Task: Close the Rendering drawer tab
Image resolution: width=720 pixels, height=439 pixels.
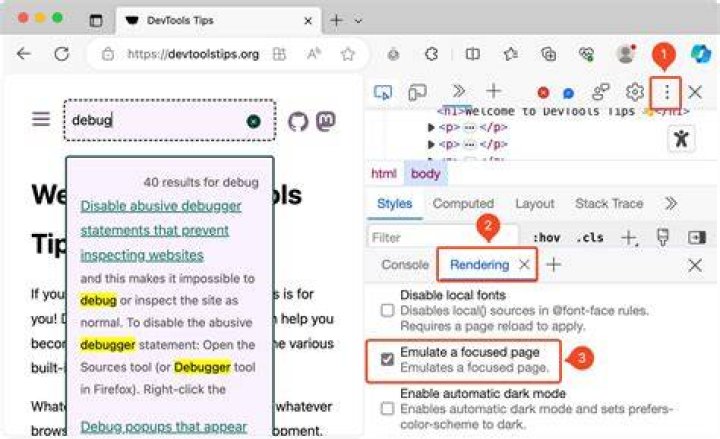Action: 524,265
